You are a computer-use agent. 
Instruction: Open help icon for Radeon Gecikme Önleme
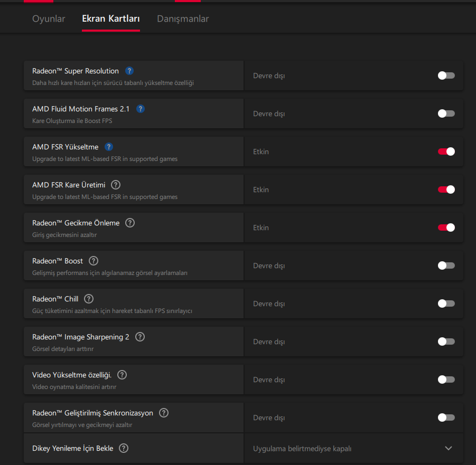130,223
